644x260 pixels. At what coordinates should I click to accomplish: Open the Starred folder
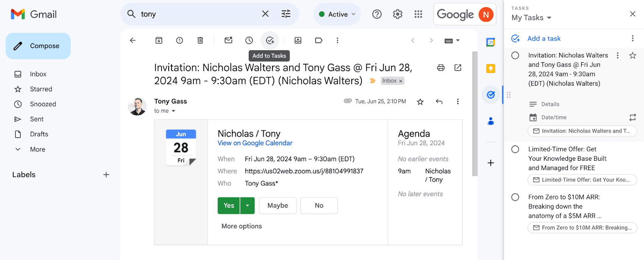41,89
